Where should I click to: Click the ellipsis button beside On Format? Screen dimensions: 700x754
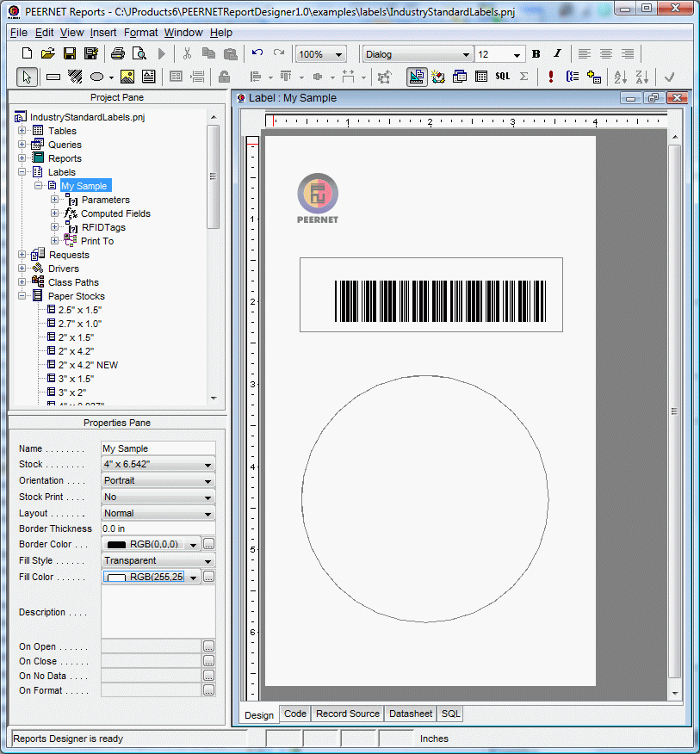pos(209,690)
